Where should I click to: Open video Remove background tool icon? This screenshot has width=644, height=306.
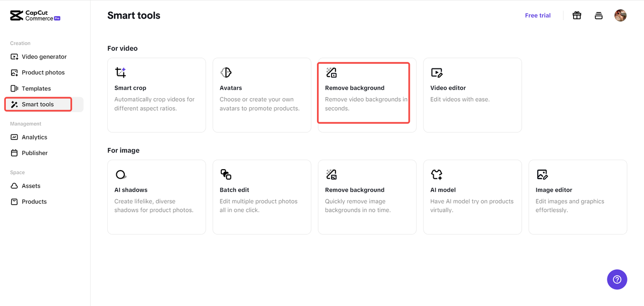click(x=331, y=72)
